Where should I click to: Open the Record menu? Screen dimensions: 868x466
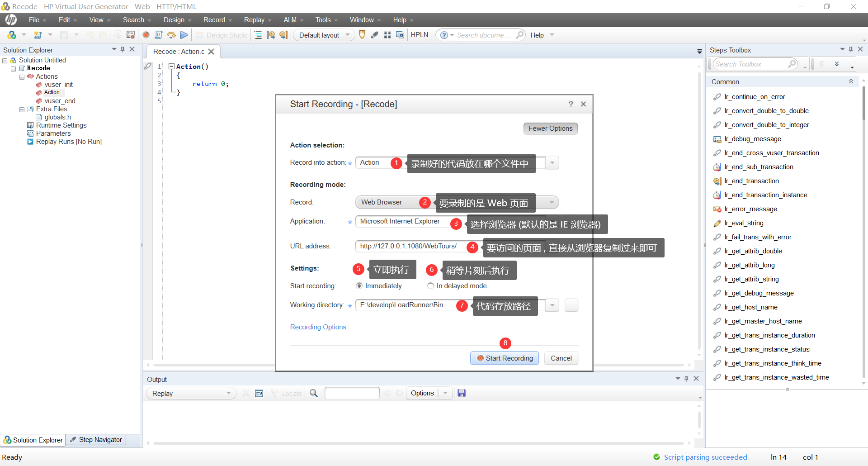coord(217,20)
